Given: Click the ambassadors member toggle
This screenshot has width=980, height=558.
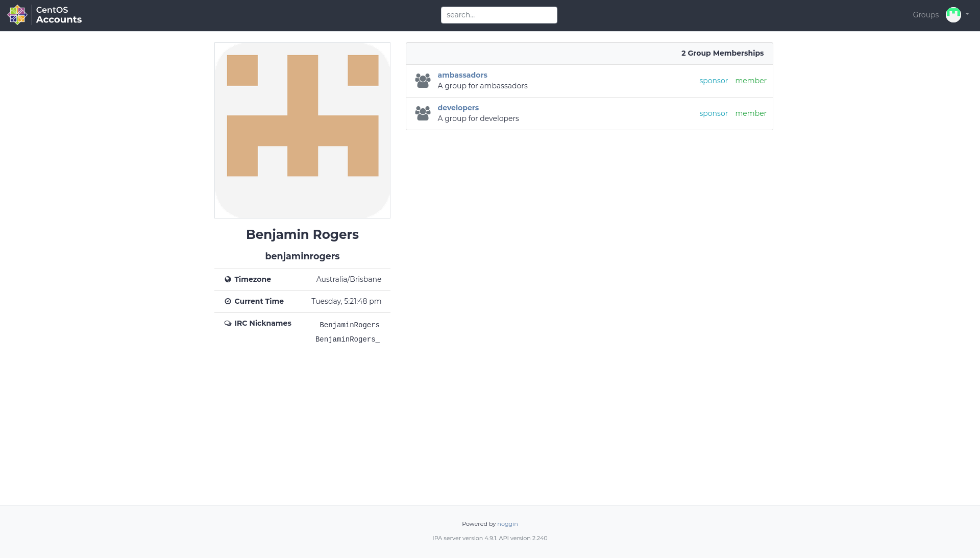Looking at the screenshot, I should click(x=751, y=81).
